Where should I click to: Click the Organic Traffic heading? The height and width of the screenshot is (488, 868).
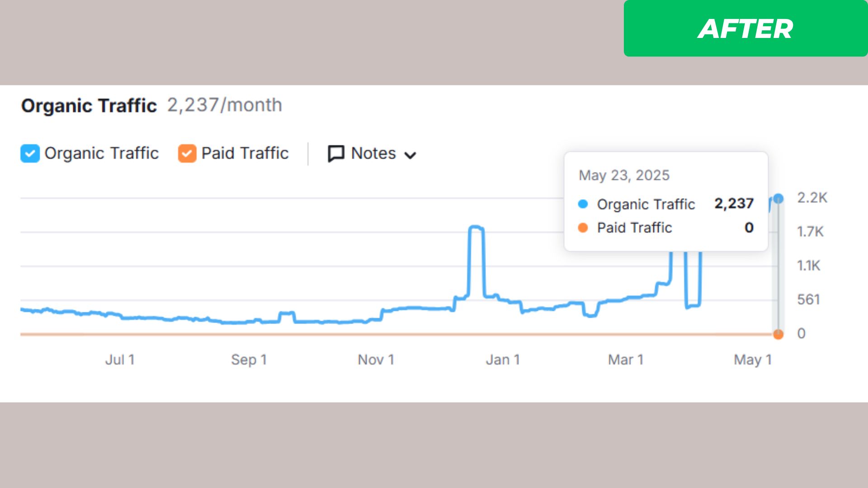click(x=89, y=106)
